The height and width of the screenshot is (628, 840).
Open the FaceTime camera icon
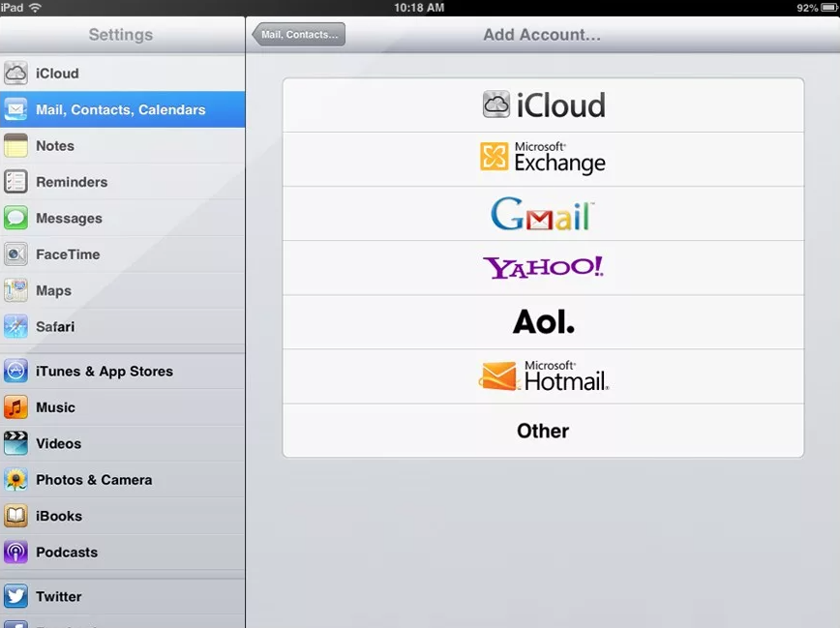pyautogui.click(x=15, y=254)
